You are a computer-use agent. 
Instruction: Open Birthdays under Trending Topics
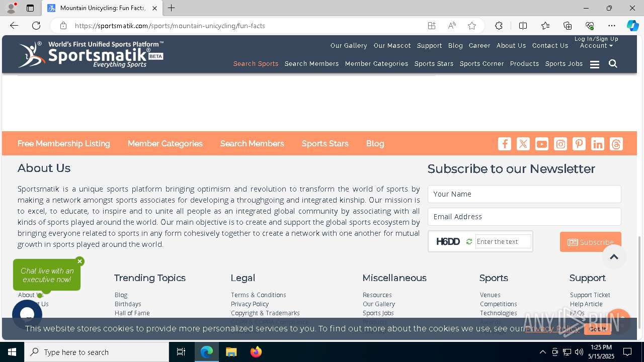click(x=128, y=304)
